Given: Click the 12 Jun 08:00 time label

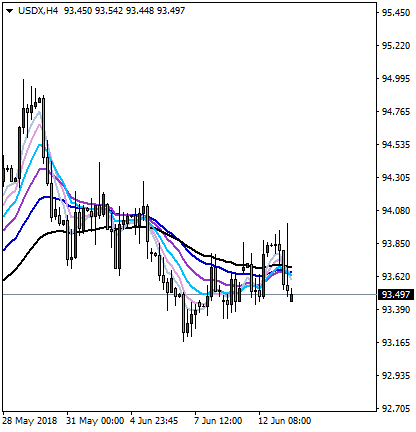Looking at the screenshot, I should pyautogui.click(x=285, y=421).
